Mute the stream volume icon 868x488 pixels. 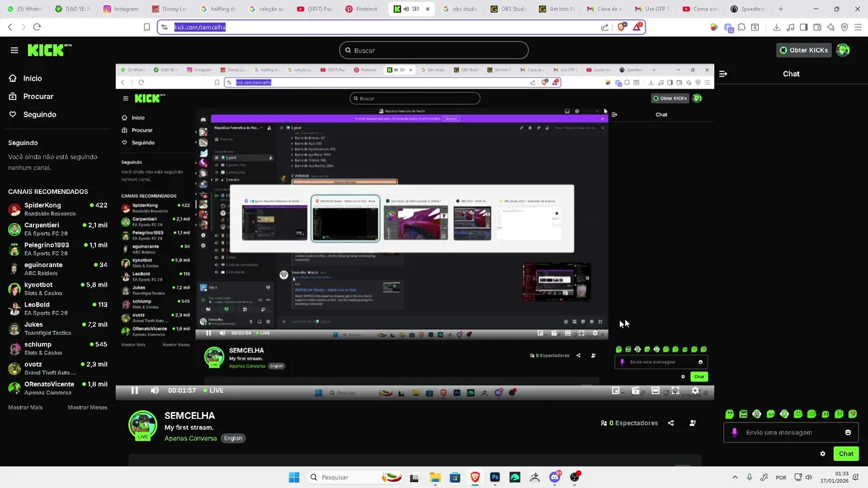(155, 390)
